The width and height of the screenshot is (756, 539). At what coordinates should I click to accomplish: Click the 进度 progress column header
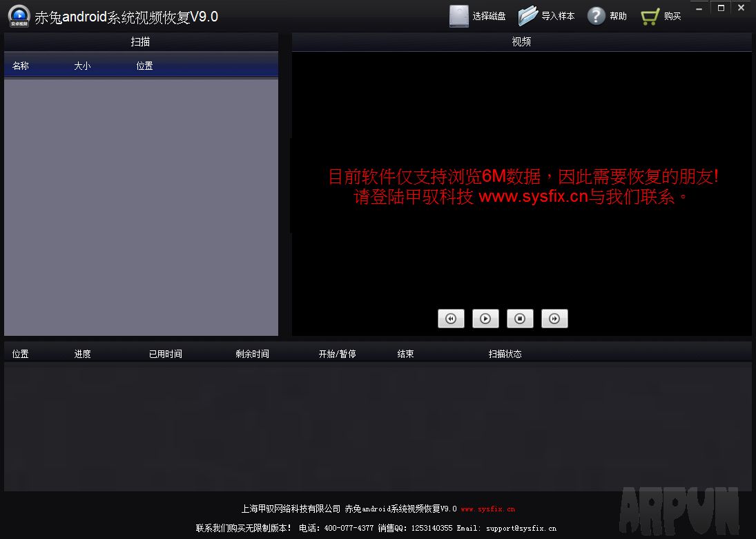click(82, 353)
